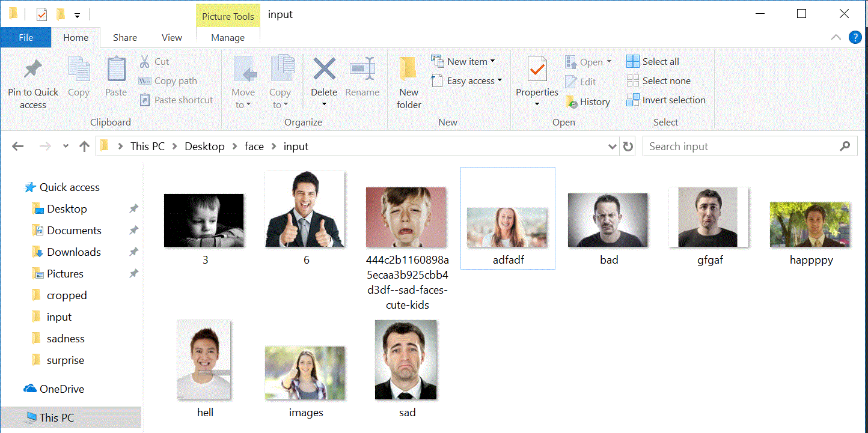
Task: Open the File menu tab
Action: pyautogui.click(x=26, y=37)
